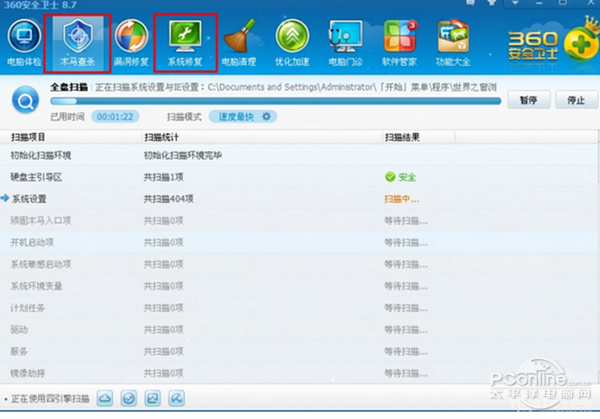Select the 系统环境变量 row

[298, 286]
